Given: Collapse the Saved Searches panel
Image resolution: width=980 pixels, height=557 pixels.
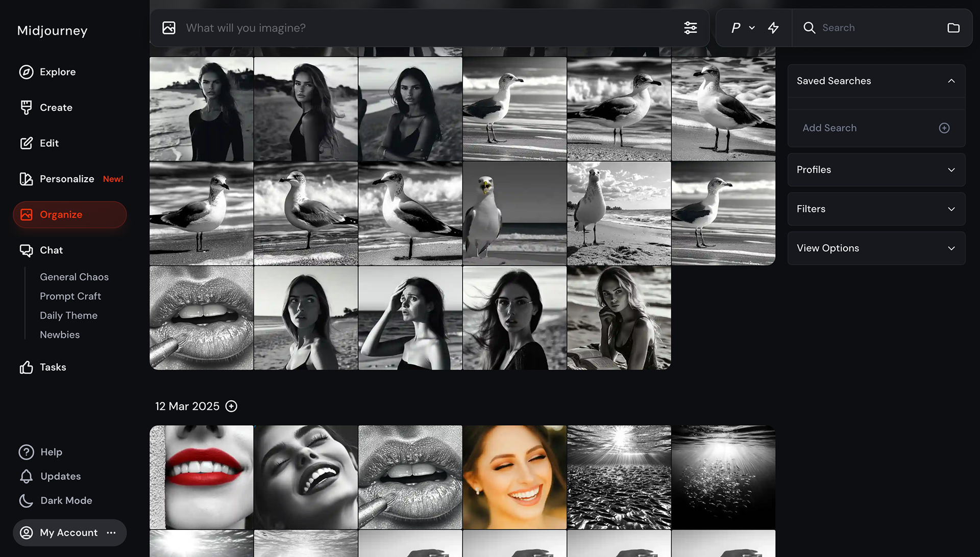Looking at the screenshot, I should tap(951, 81).
